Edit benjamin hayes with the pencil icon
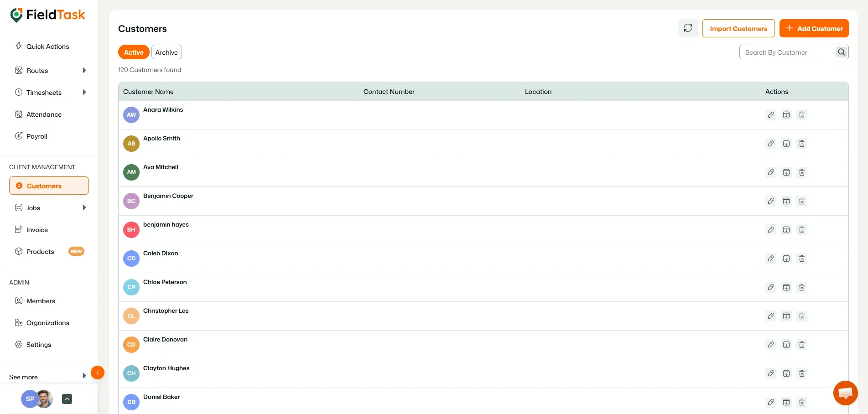The height and width of the screenshot is (414, 868). (x=771, y=230)
